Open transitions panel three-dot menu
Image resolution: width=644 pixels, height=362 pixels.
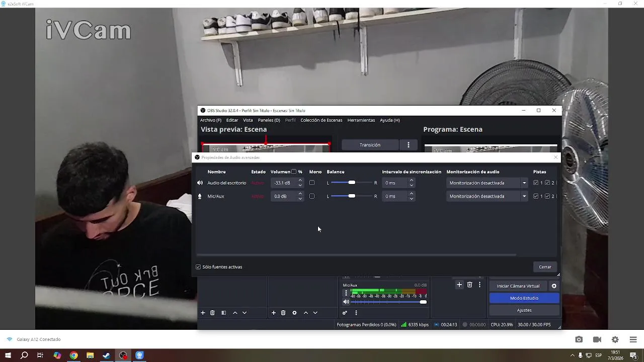(x=479, y=285)
